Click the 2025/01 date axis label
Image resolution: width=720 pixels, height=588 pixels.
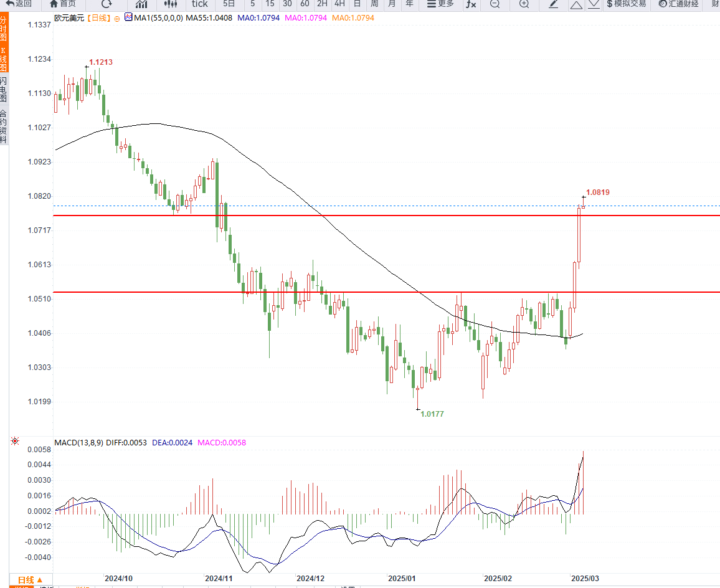[401, 579]
